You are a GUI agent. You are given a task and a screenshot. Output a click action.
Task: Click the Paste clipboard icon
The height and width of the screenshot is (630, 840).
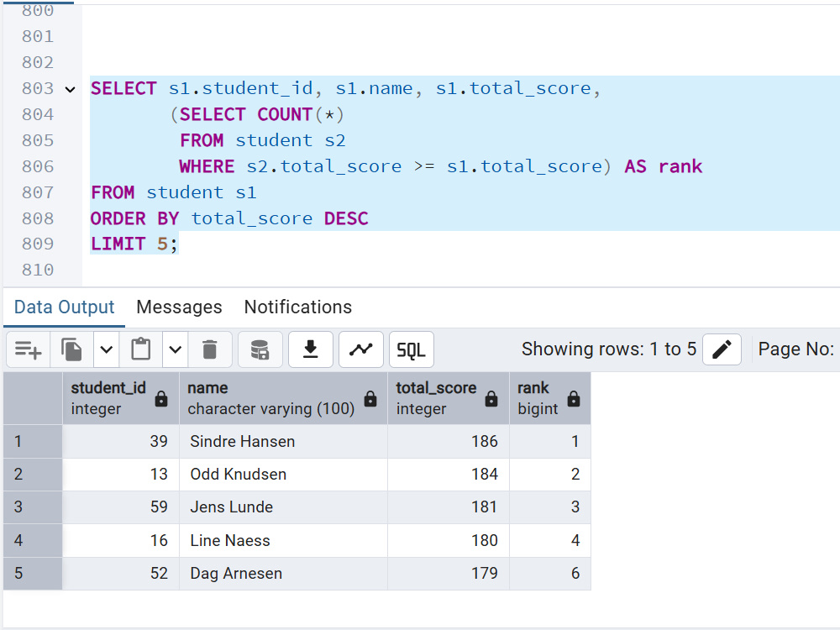[x=141, y=349]
